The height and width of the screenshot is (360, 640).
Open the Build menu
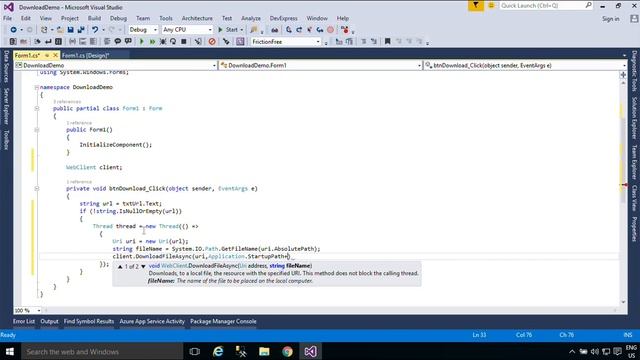click(94, 18)
